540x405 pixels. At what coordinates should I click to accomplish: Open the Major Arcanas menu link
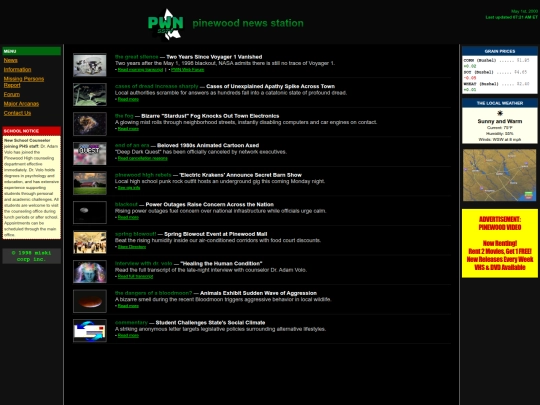click(x=21, y=104)
